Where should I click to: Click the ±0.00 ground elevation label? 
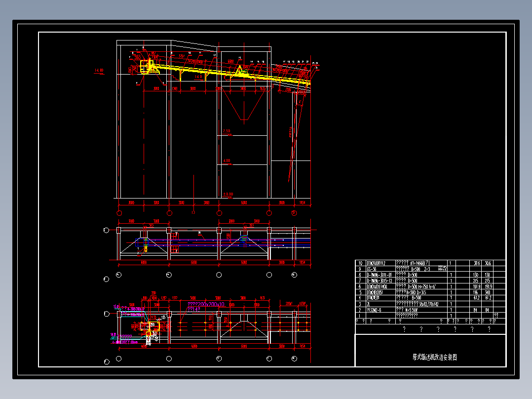coord(228,194)
